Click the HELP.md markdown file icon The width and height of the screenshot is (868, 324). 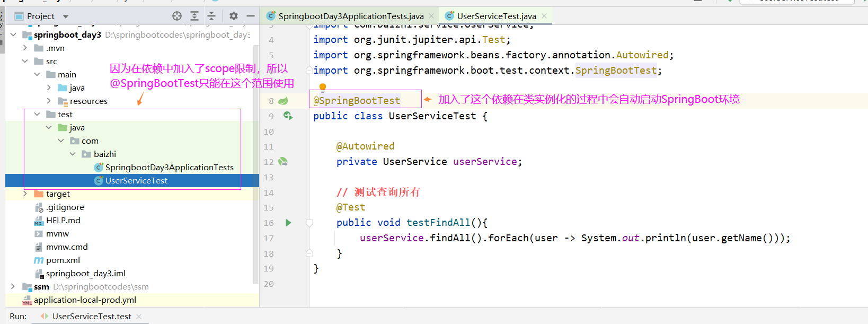point(39,221)
